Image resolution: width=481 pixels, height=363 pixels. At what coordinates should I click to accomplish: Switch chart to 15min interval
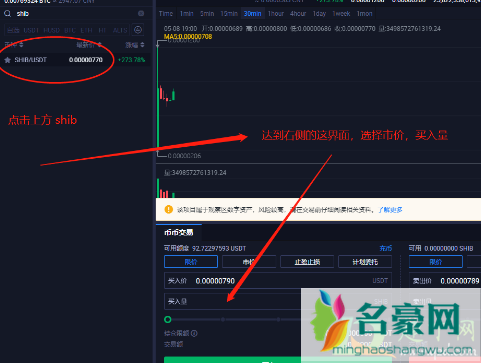[229, 14]
